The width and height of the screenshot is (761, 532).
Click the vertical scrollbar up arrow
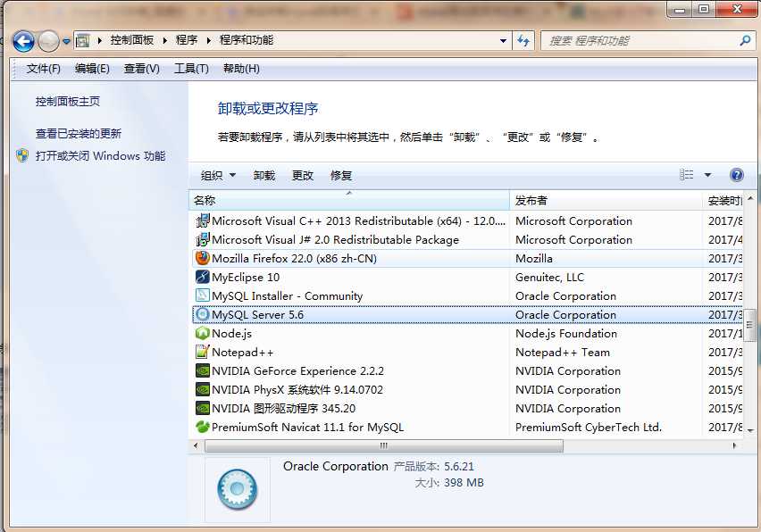750,198
